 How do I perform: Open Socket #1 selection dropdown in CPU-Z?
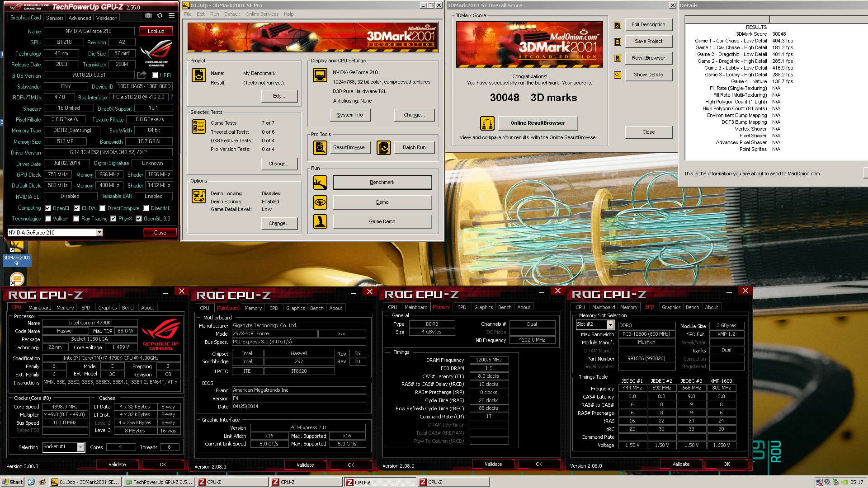click(x=80, y=447)
